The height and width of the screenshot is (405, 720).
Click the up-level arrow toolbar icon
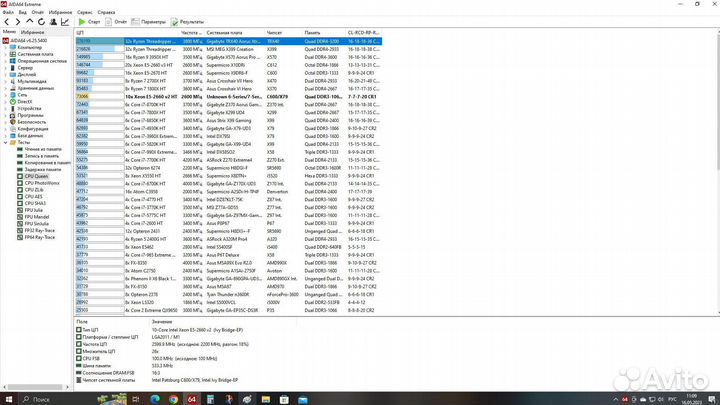point(29,22)
